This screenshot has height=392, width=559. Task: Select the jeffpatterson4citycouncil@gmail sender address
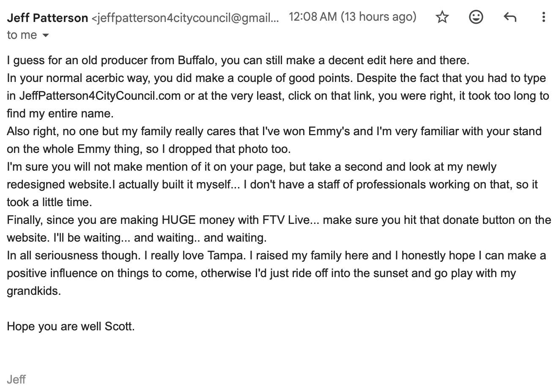point(186,18)
